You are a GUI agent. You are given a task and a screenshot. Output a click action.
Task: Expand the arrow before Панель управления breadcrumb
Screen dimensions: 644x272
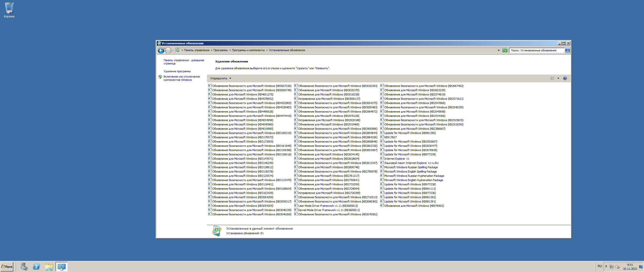point(182,50)
